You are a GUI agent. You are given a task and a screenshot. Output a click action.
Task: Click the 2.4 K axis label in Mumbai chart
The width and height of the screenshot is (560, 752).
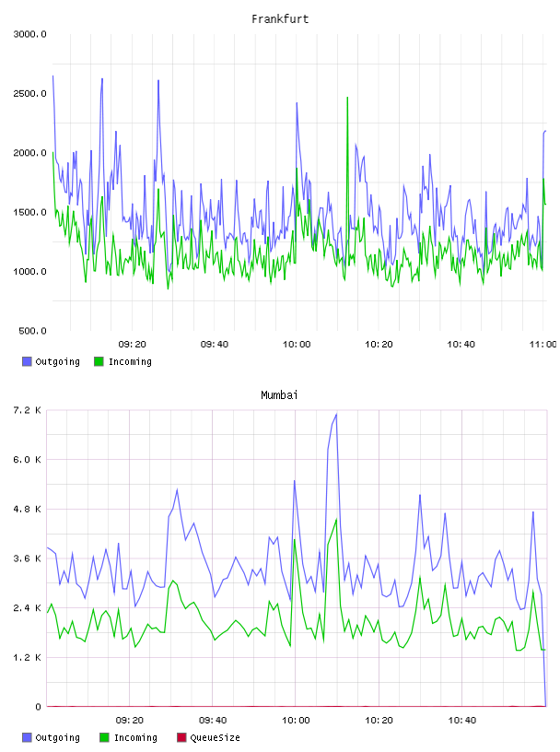point(28,608)
